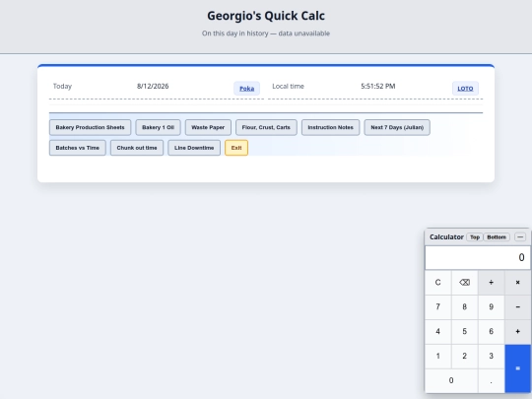The width and height of the screenshot is (532, 399).
Task: Open Chunk out time tool
Action: [x=137, y=148]
